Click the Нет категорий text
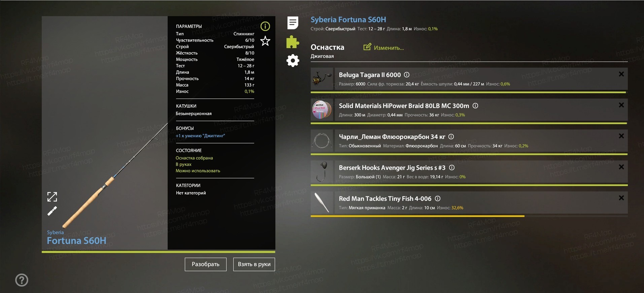The height and width of the screenshot is (293, 644). [x=191, y=193]
